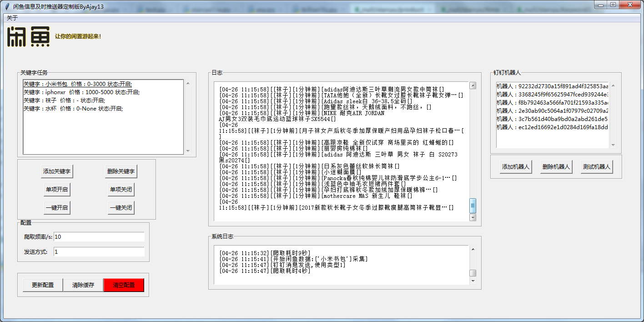The height and width of the screenshot is (322, 644).
Task: Select robot entry starting 3c7b561d40ba9bd0
Action: (x=553, y=119)
